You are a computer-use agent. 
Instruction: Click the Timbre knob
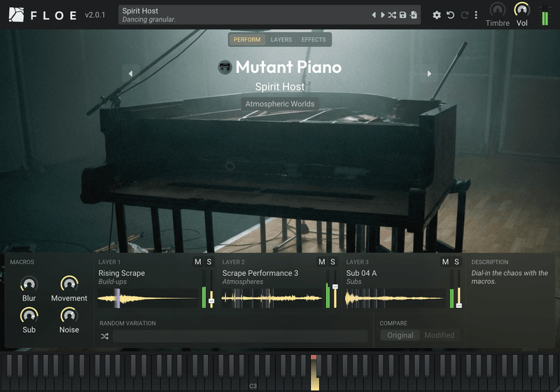tap(498, 10)
